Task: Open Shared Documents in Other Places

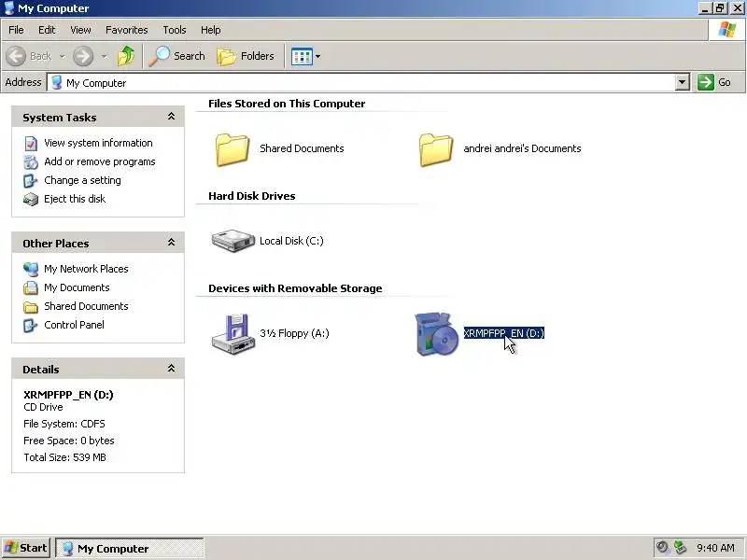Action: pos(86,306)
